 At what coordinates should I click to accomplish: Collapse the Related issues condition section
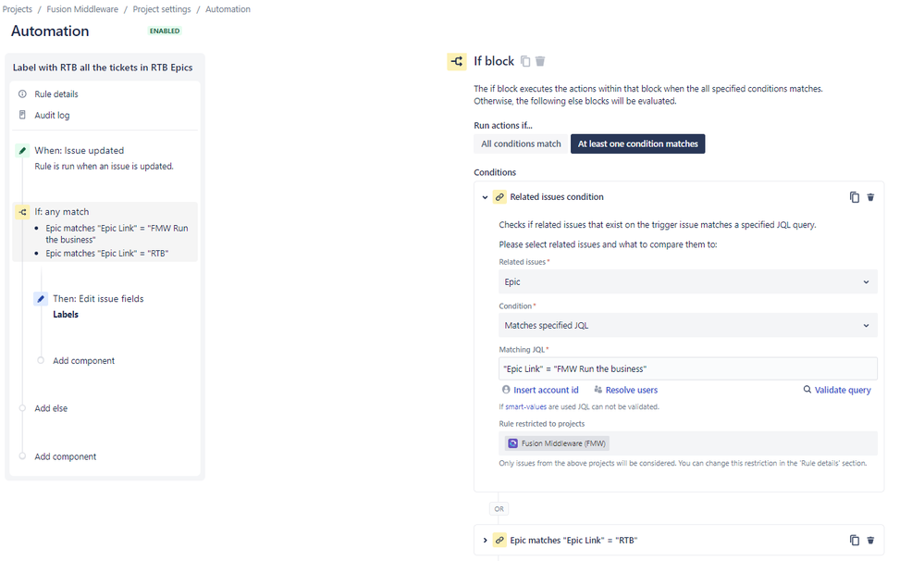tap(485, 197)
